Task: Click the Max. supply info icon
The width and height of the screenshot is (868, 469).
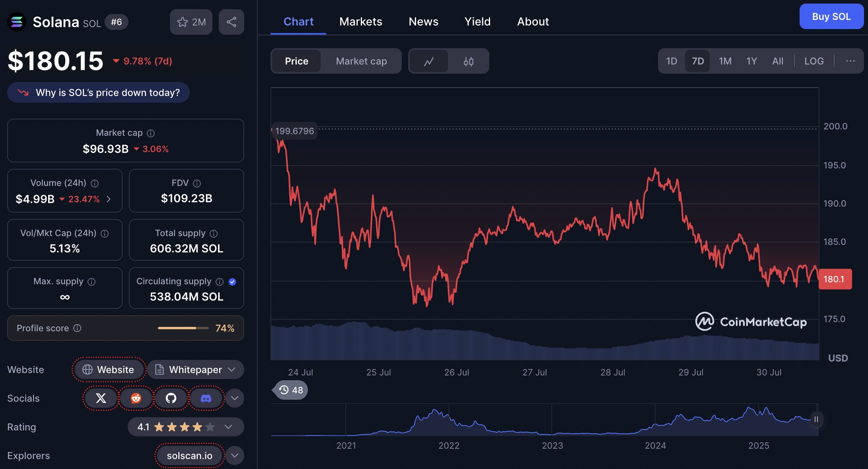Action: pos(91,282)
